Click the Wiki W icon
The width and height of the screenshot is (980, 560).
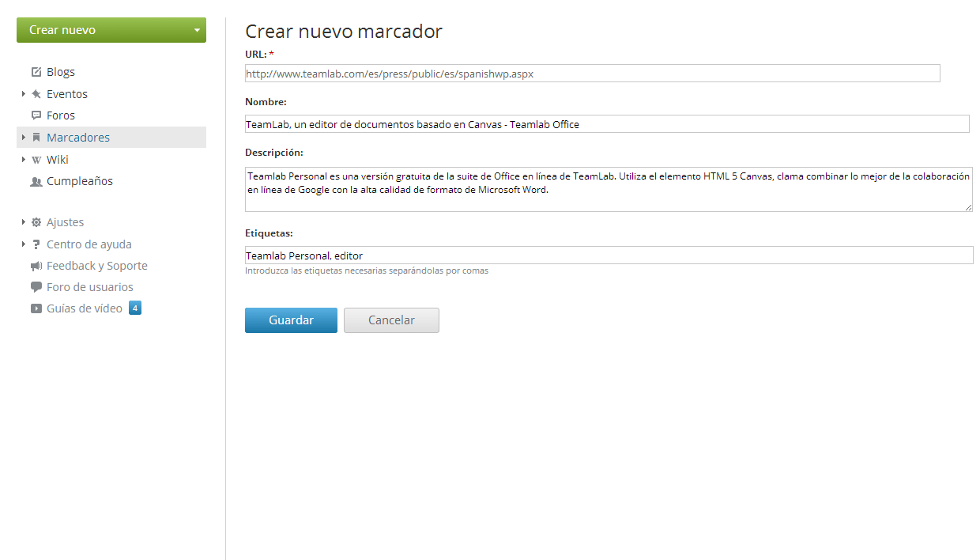pos(36,160)
